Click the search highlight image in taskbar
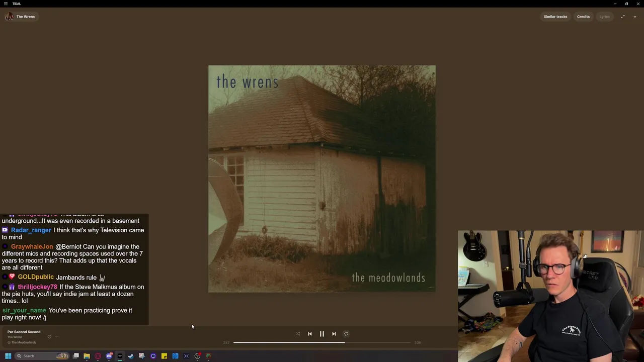The width and height of the screenshot is (644, 362). (62, 356)
